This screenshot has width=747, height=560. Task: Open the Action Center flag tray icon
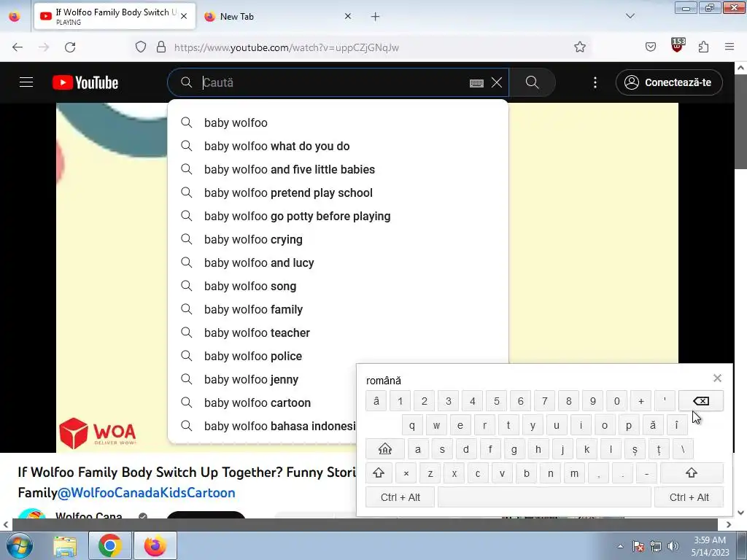pyautogui.click(x=638, y=546)
